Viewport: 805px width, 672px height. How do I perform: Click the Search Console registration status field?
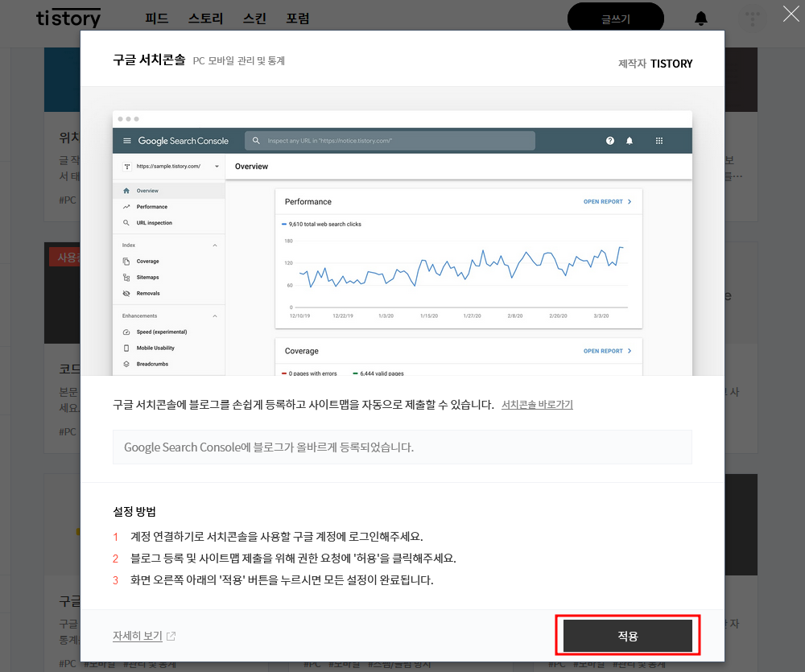(x=402, y=447)
